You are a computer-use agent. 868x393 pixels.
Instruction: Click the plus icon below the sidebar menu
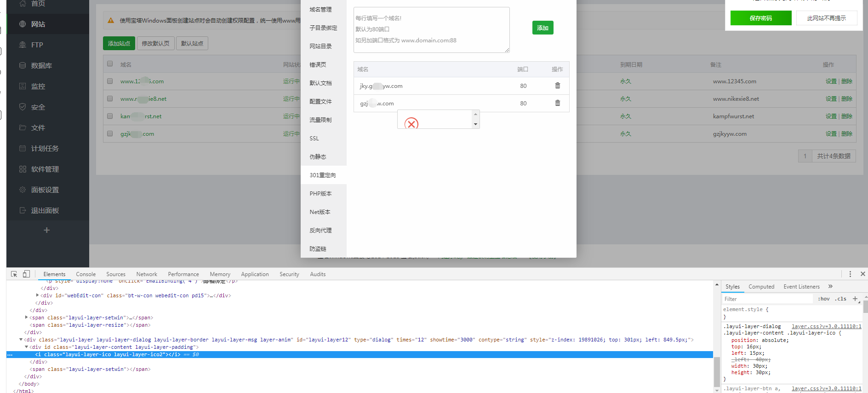tap(46, 230)
